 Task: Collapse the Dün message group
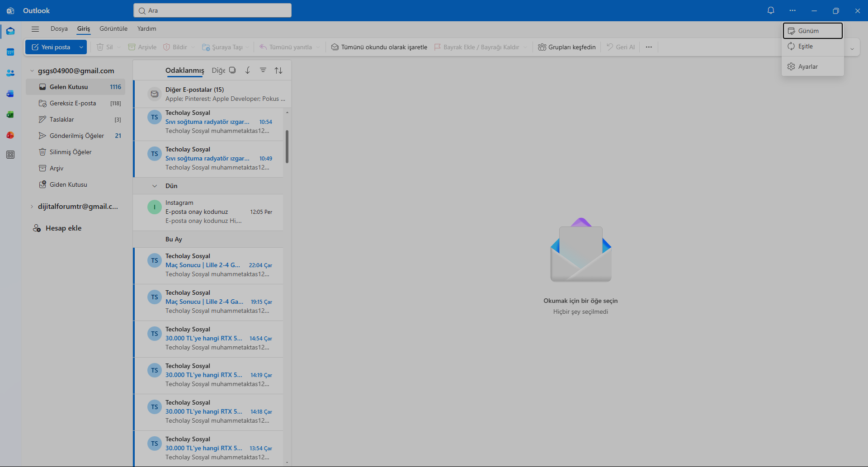pos(155,186)
